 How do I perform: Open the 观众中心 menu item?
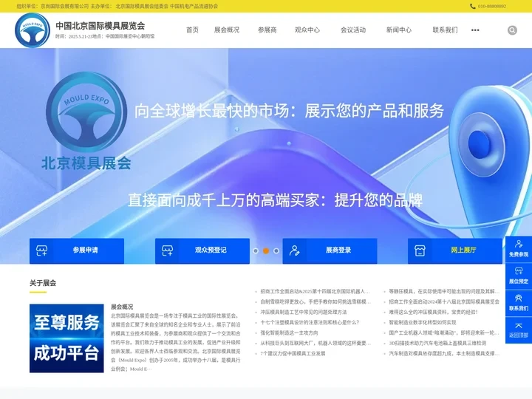coord(307,30)
